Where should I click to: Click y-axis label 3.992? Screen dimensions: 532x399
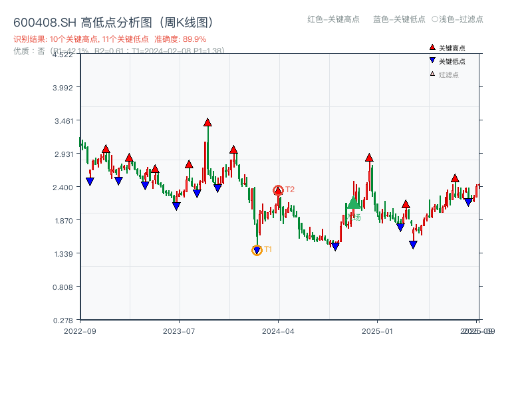tap(63, 88)
